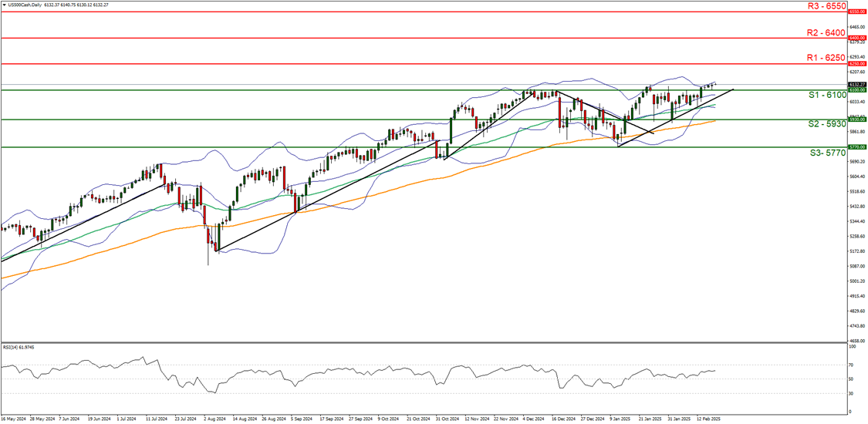The image size is (868, 424).
Task: Click the US500Cash,Daily chart title
Action: (26, 5)
